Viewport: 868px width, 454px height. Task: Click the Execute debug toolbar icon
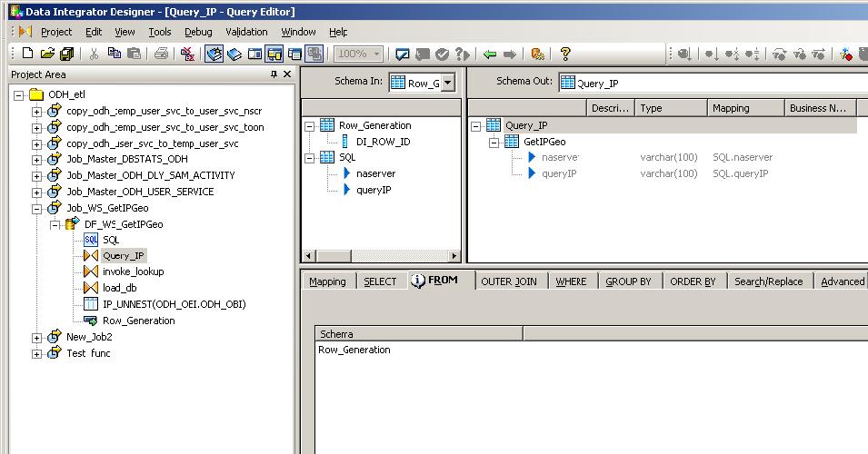tap(684, 54)
